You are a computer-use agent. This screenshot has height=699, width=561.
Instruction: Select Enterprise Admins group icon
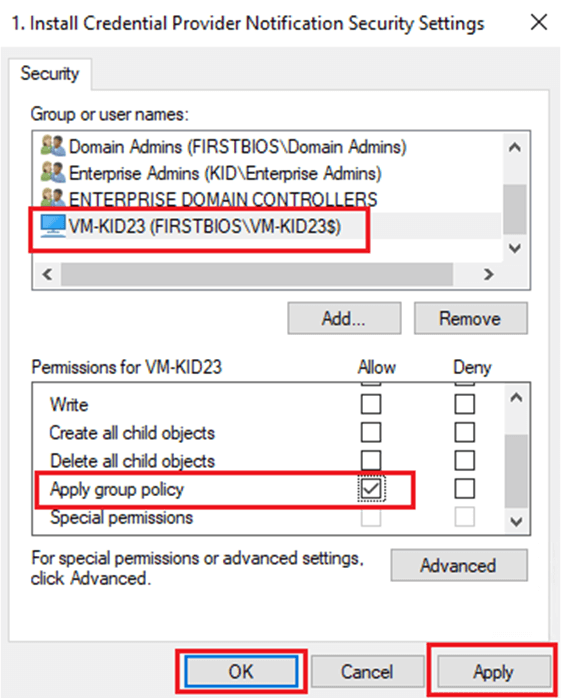click(x=53, y=173)
